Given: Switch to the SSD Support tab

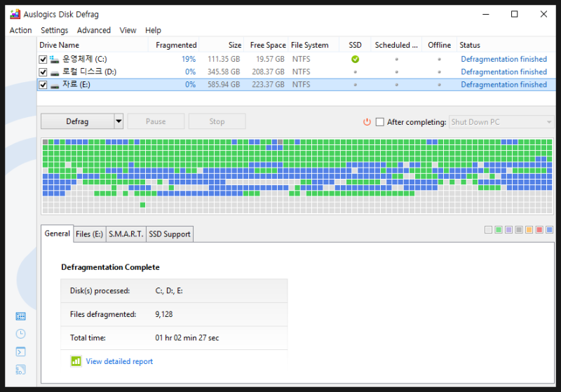Looking at the screenshot, I should click(170, 234).
